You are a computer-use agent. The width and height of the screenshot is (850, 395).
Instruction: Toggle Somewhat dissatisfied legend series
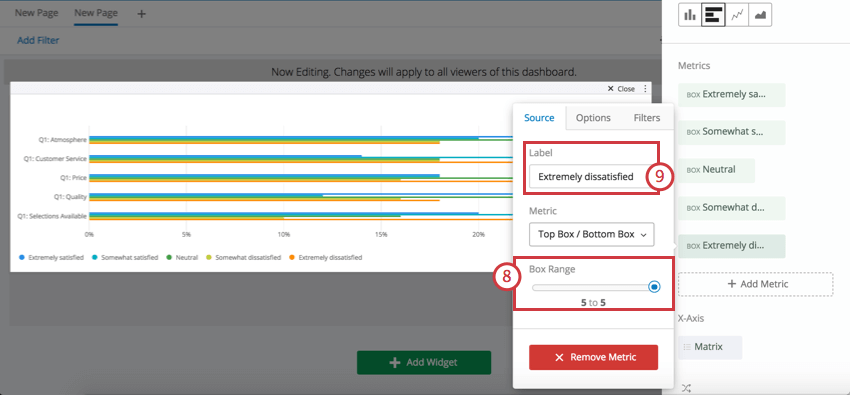[243, 258]
